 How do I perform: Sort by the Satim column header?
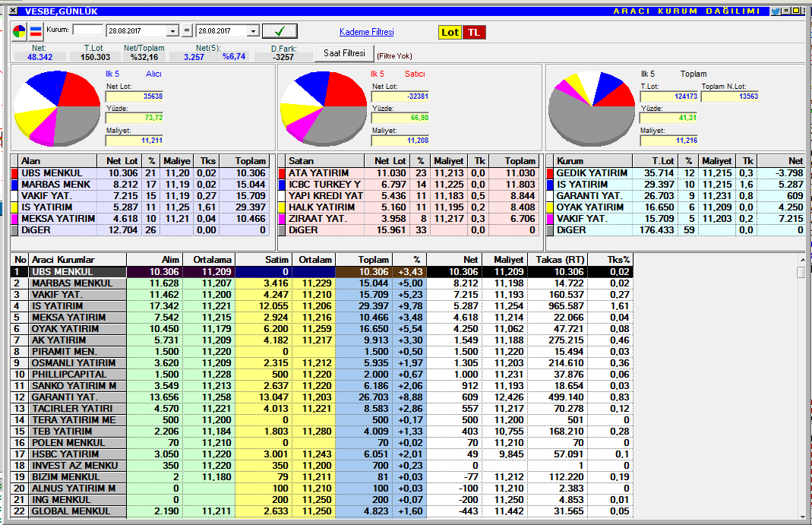point(263,260)
